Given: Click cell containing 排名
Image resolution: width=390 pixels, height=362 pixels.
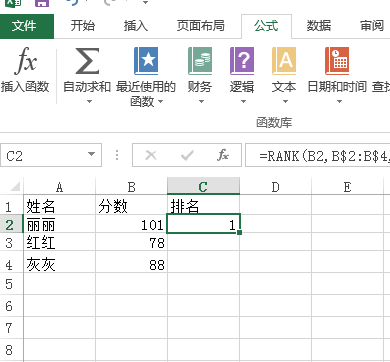Looking at the screenshot, I should (x=203, y=206).
